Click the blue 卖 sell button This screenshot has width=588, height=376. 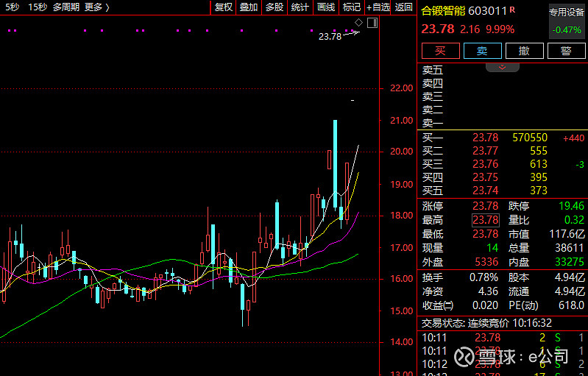coord(482,51)
